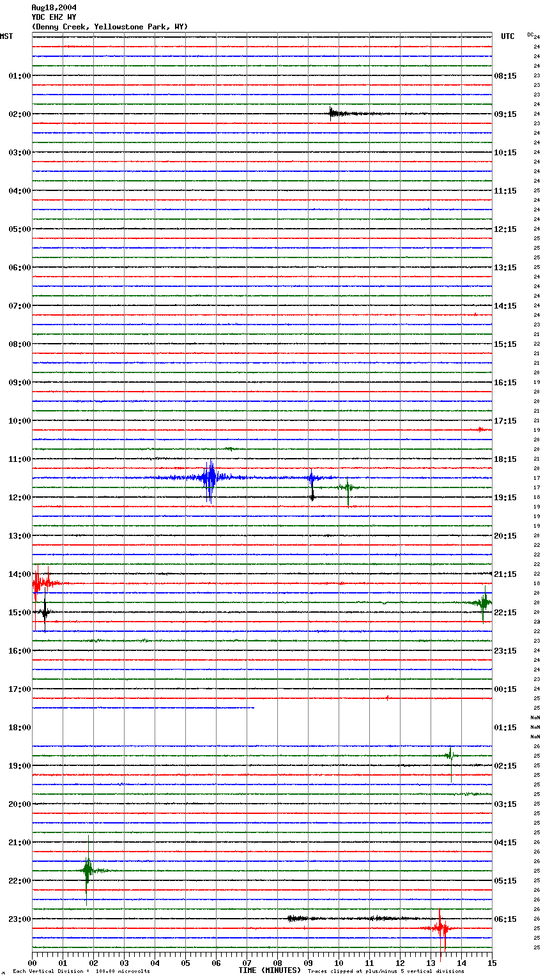This screenshot has width=543, height=980.
Task: Select the 02:00 MST time label
Action: pos(20,114)
